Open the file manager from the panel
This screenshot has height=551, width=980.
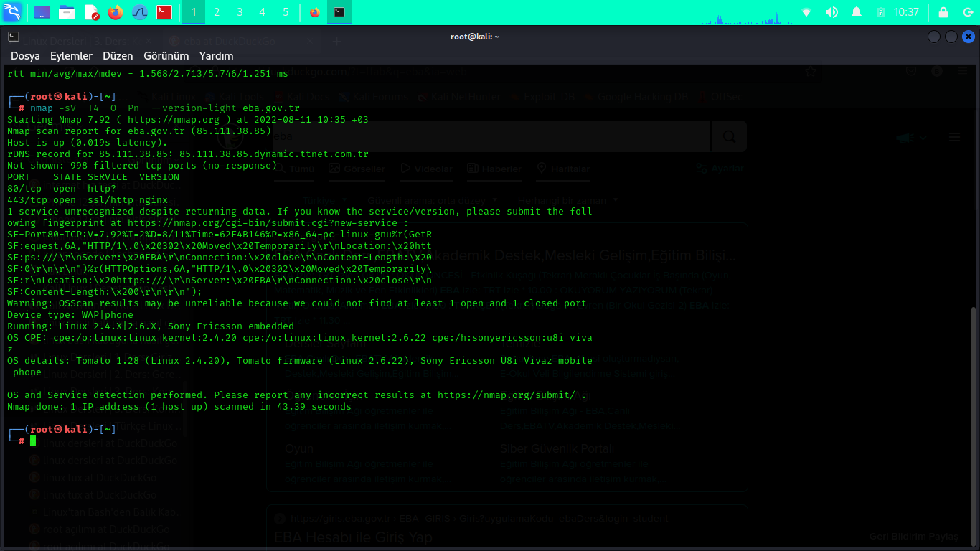point(67,12)
